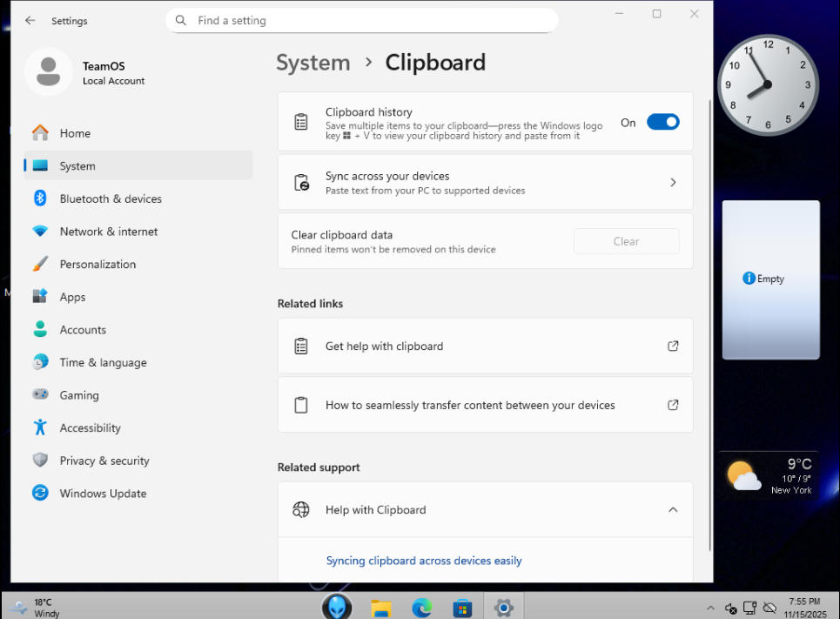Click the Find a setting search box
Viewport: 840px width, 619px height.
361,20
